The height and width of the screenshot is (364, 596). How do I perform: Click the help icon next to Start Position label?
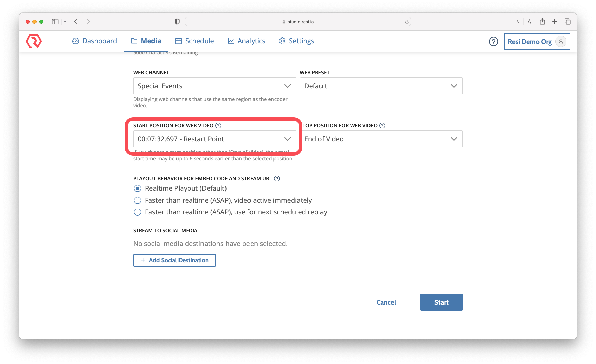(218, 125)
